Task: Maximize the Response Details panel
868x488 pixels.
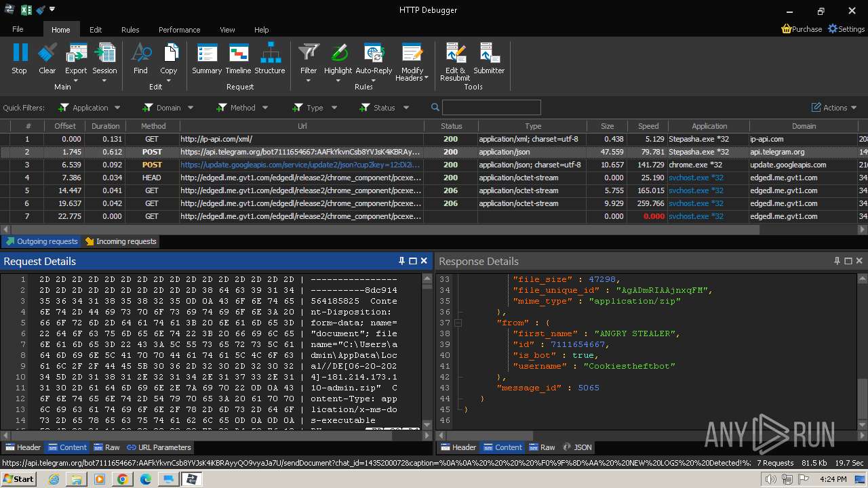Action: coord(848,261)
